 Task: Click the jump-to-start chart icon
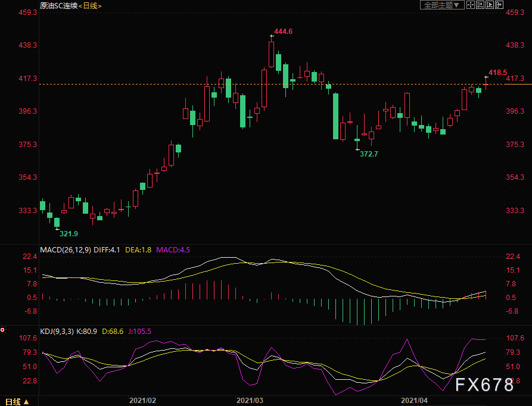[x=480, y=5]
